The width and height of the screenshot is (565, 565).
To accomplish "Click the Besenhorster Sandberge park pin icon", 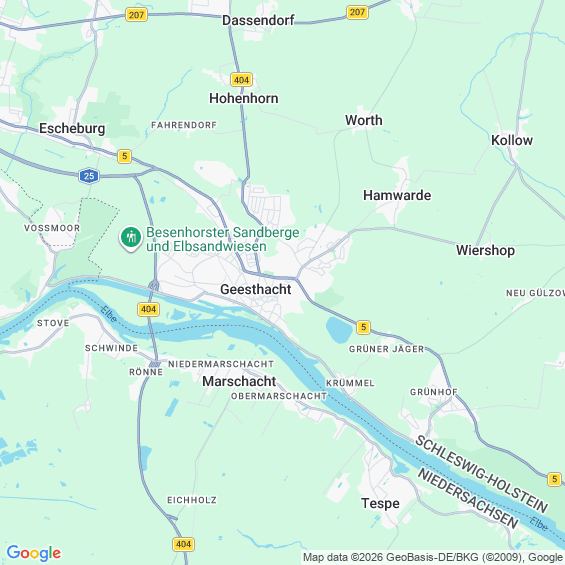I will (131, 238).
